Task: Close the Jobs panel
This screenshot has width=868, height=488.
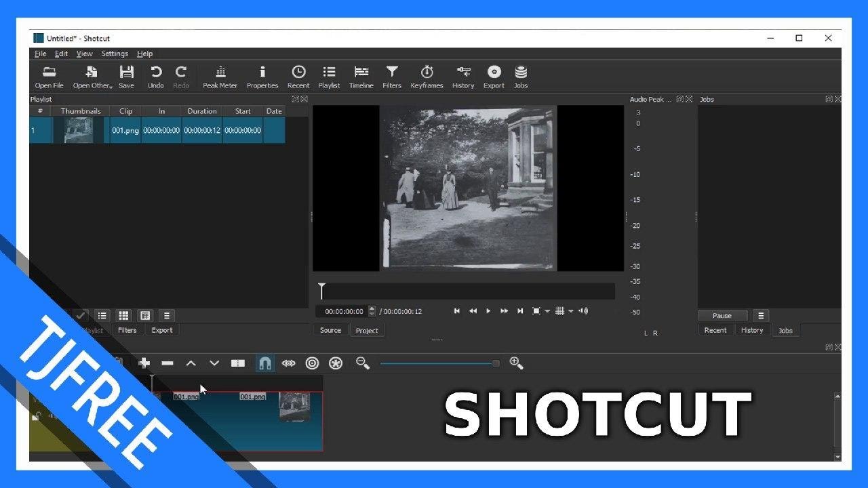Action: (x=838, y=99)
